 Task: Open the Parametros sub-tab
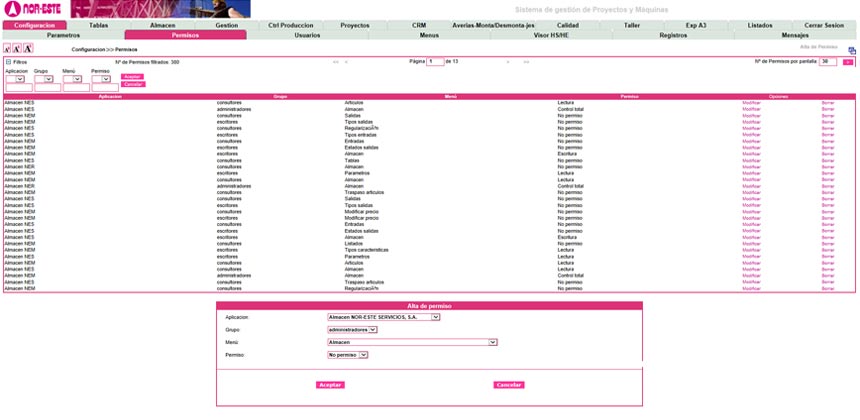click(x=64, y=35)
